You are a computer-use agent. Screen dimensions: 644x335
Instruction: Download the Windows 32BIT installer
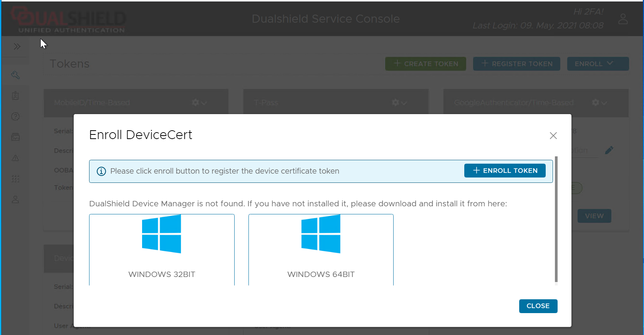162,250
